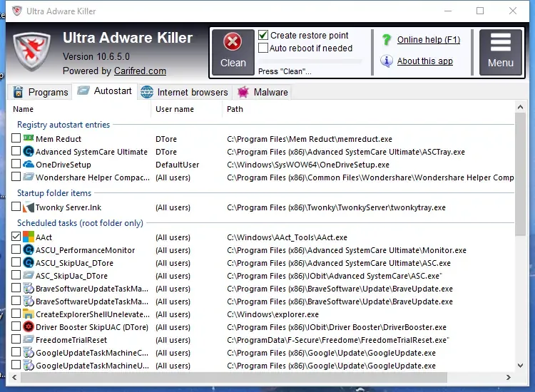Click the vertical scrollbar thumb
This screenshot has height=392, width=535.
tap(520, 174)
